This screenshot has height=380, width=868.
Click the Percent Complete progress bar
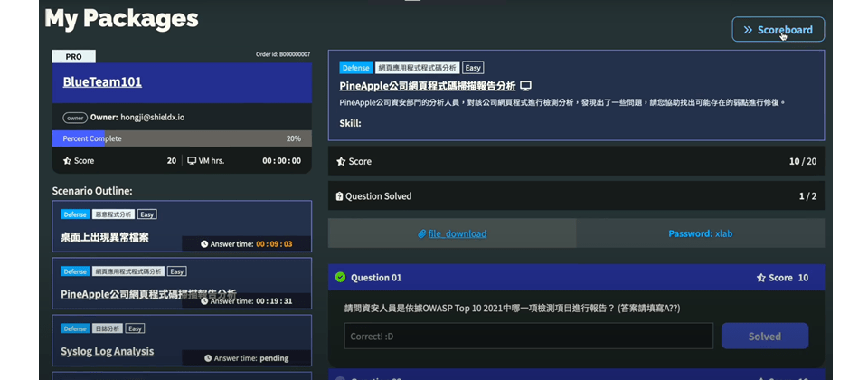tap(181, 138)
